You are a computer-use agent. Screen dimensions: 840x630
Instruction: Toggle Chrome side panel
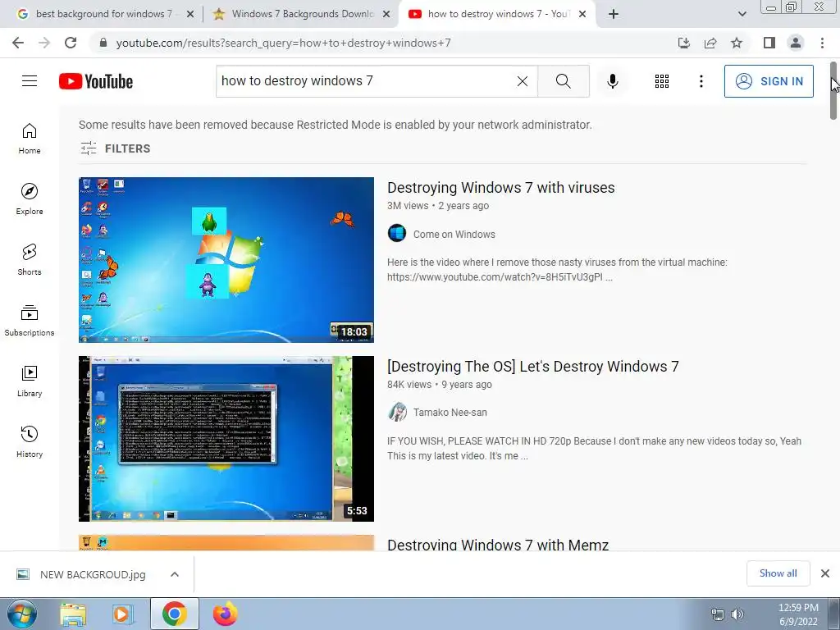coord(769,43)
